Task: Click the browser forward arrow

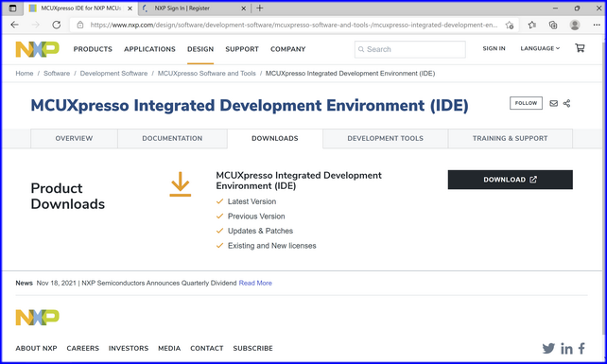Action: (x=36, y=25)
